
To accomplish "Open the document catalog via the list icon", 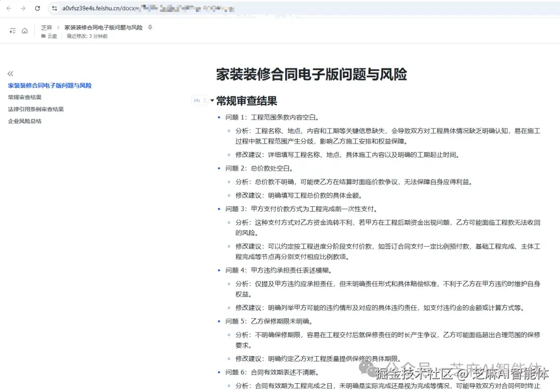I will pyautogui.click(x=11, y=30).
